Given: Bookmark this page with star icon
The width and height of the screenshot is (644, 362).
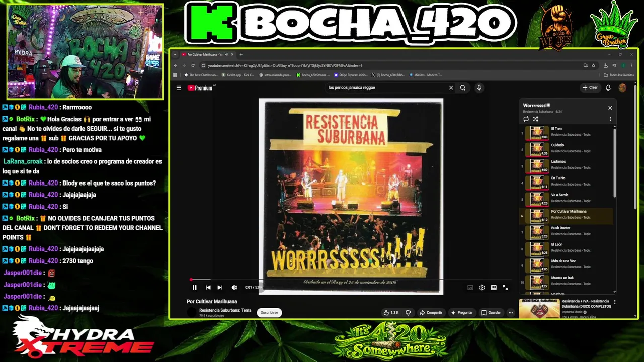Looking at the screenshot, I should tap(594, 65).
